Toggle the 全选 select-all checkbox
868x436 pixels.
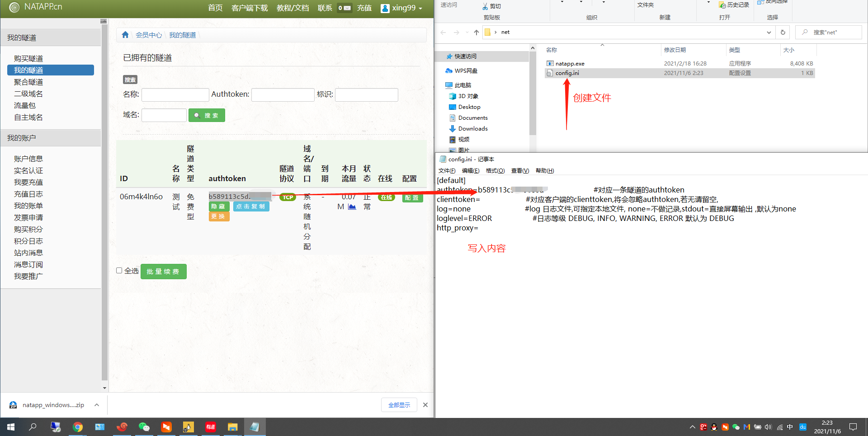[119, 271]
